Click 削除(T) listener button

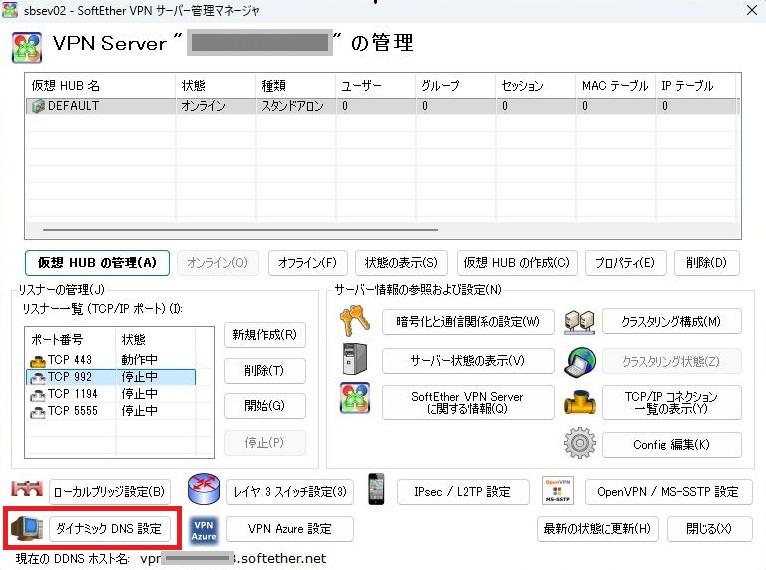pos(265,371)
